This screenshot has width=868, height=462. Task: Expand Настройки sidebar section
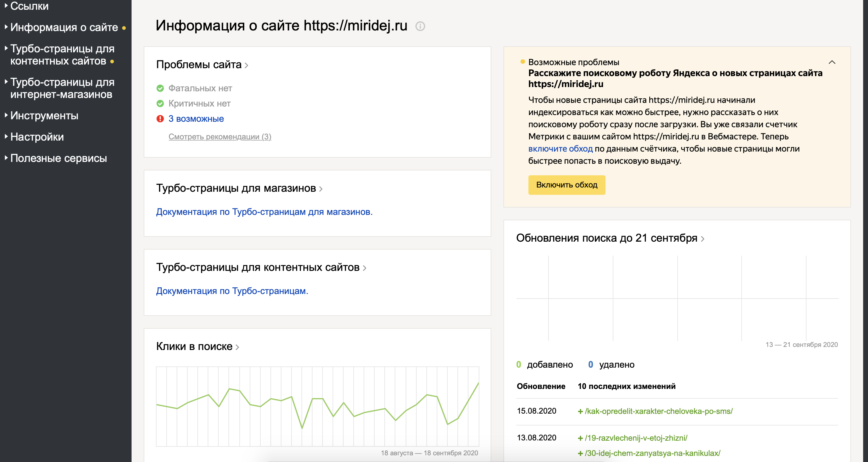(x=37, y=137)
